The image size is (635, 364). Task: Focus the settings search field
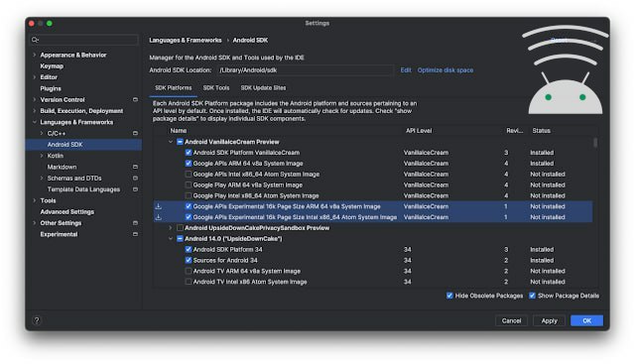(x=84, y=40)
